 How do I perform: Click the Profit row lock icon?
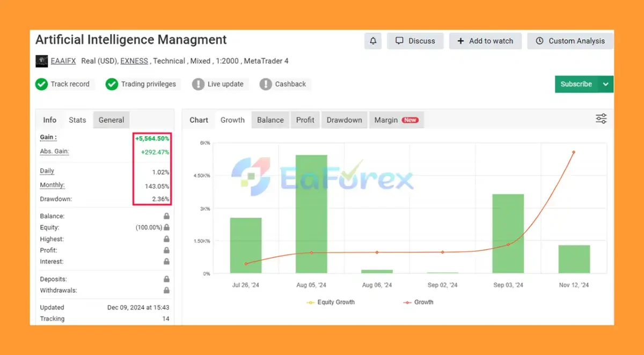click(166, 250)
